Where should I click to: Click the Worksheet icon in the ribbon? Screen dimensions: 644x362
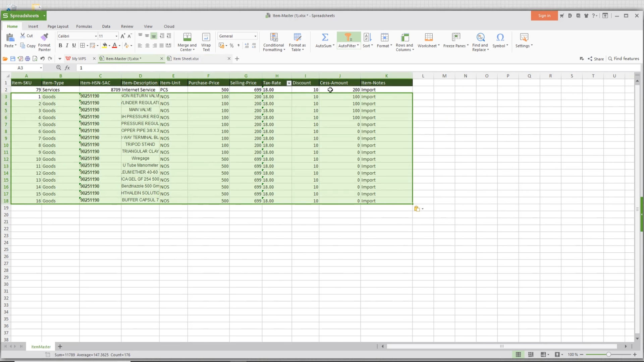coord(428,37)
